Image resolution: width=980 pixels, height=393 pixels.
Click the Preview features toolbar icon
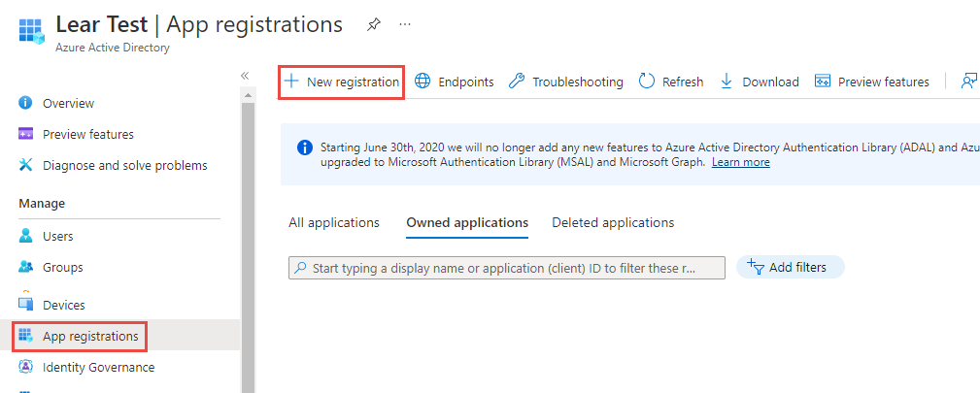click(x=823, y=82)
